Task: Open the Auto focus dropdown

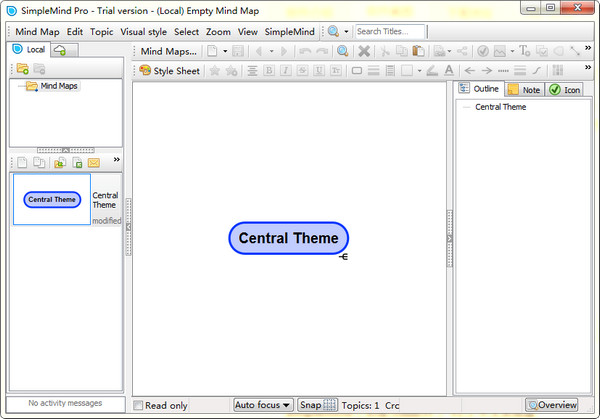Action: pos(263,405)
